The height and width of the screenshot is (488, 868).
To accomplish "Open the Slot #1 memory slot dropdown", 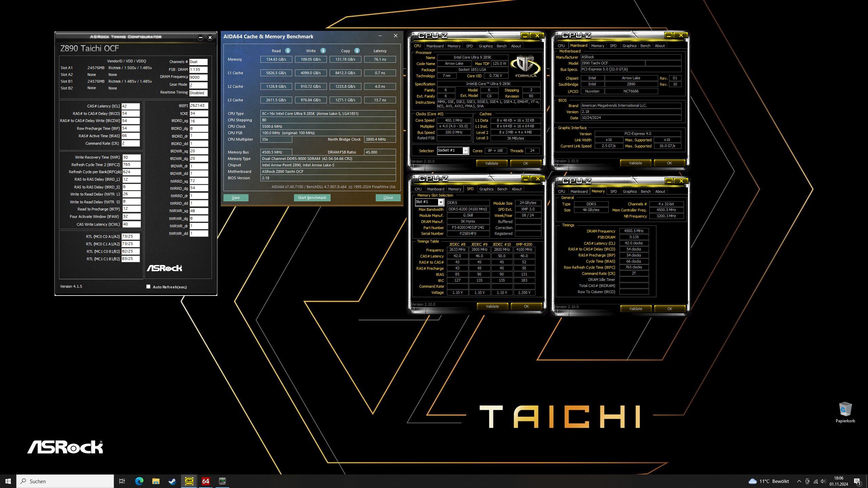I will click(440, 202).
